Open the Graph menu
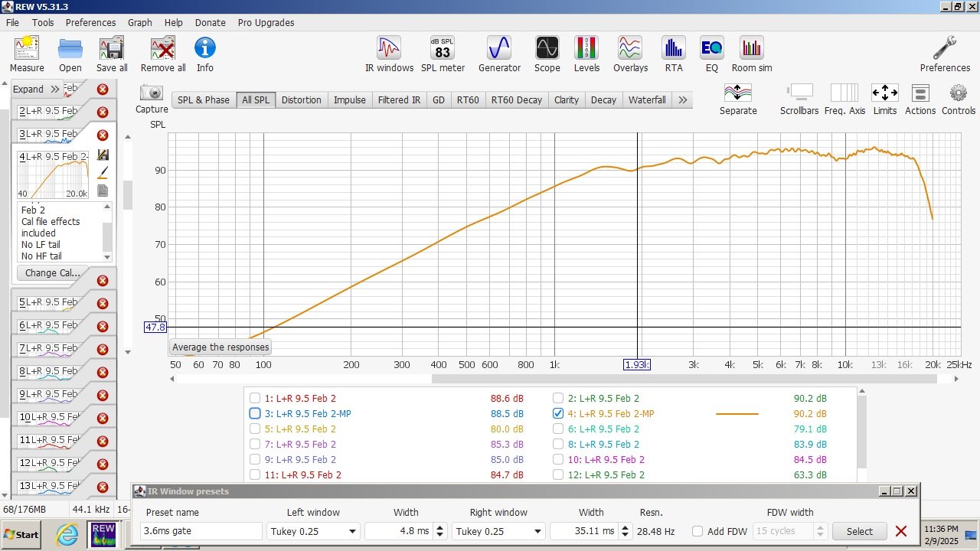The width and height of the screenshot is (980, 551). (x=140, y=22)
